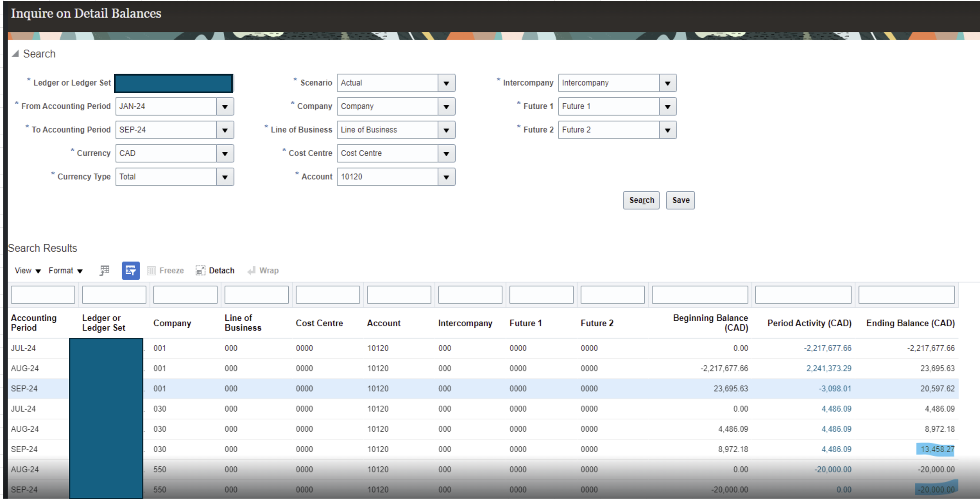
Task: Click the ending balance 13,458.27 cell
Action: [x=937, y=449]
